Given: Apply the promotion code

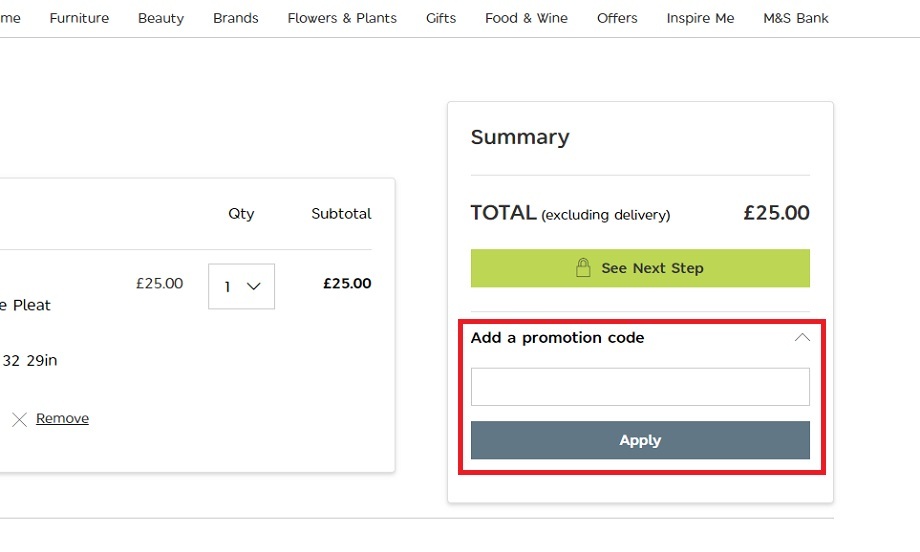Looking at the screenshot, I should point(640,440).
